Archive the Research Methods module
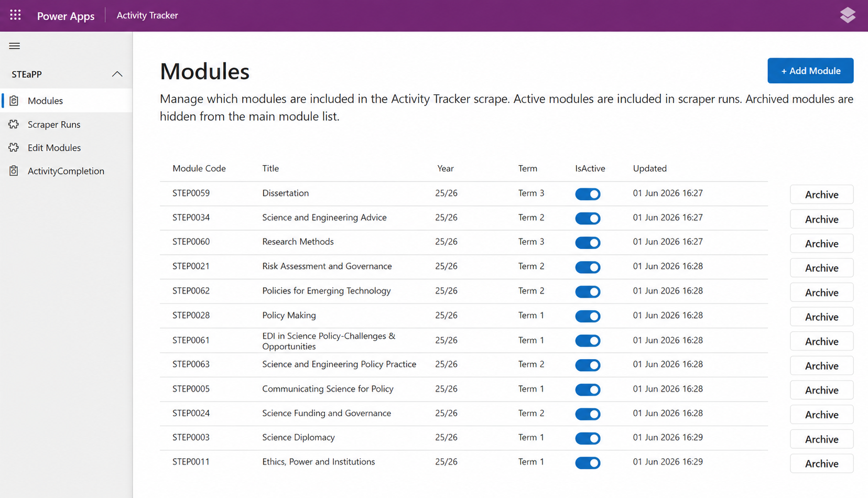Screen dimensions: 868x498 (x=821, y=244)
